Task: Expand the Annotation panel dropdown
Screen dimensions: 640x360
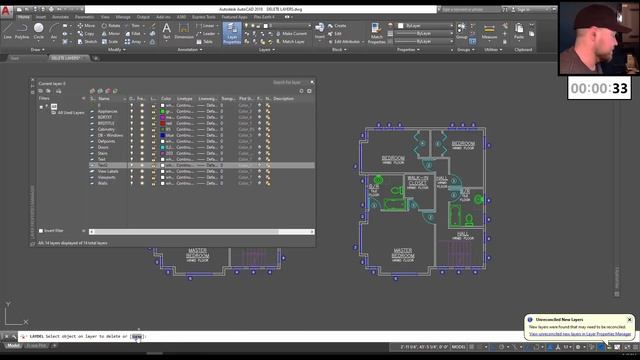Action: [190, 50]
